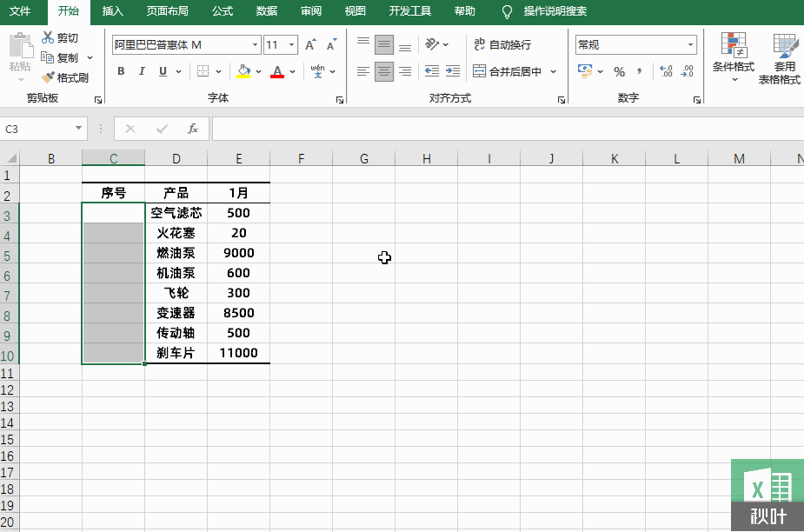The height and width of the screenshot is (532, 804).
Task: Apply comma style number format
Action: (x=639, y=71)
